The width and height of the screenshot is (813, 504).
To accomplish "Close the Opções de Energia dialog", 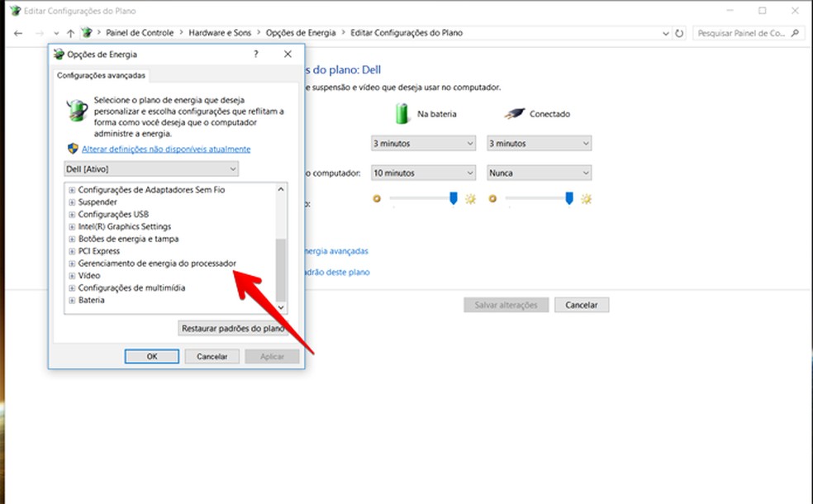I will tap(288, 54).
